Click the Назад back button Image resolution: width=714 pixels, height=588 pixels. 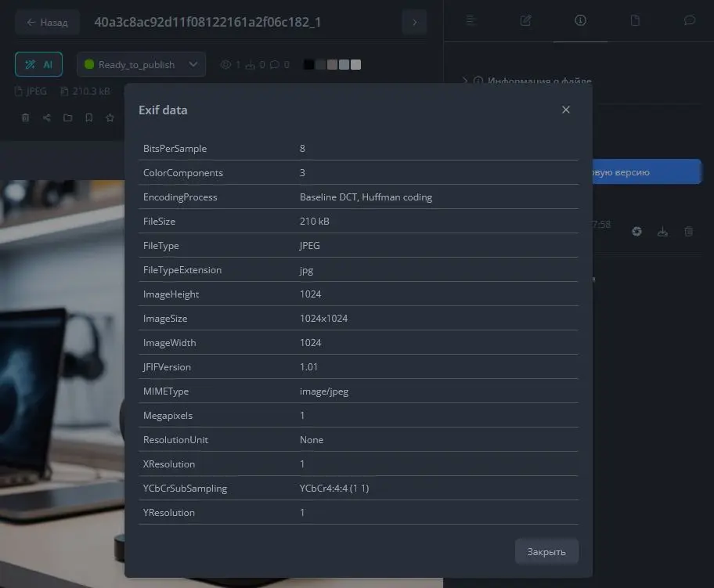[x=47, y=22]
